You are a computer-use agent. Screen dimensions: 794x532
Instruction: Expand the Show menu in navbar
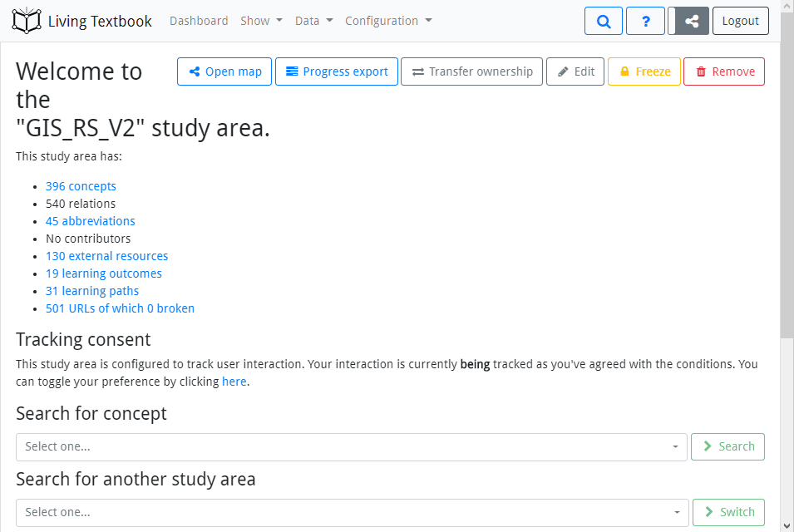[261, 21]
